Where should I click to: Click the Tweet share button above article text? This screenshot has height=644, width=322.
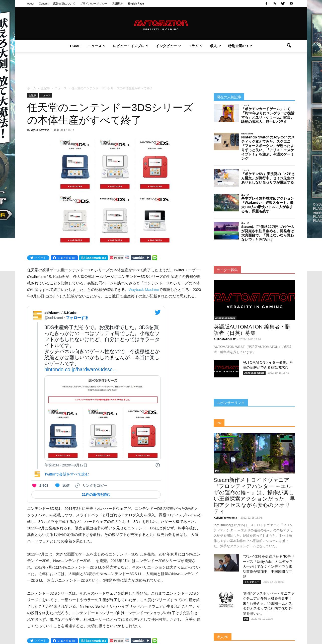[38, 258]
